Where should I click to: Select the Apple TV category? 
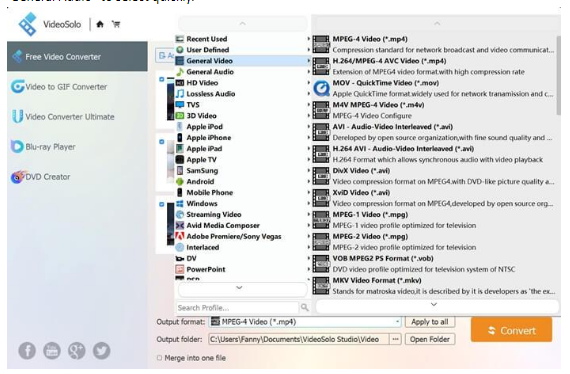click(242, 160)
